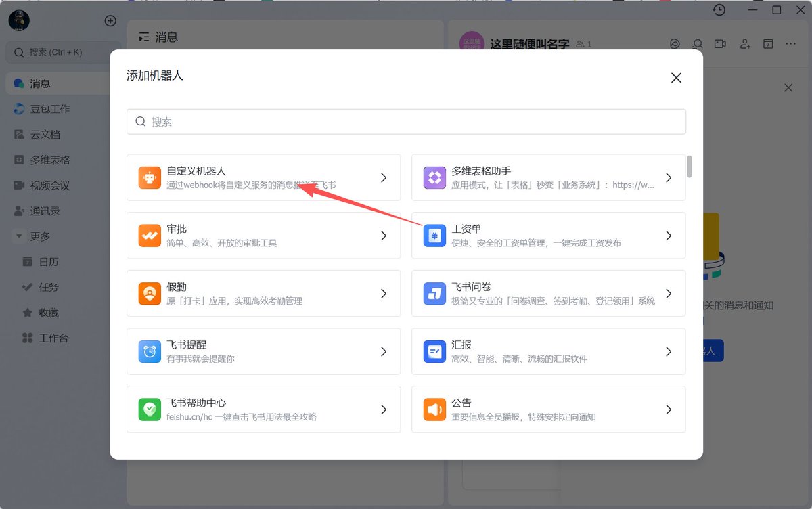Open the more options ellipsis in chat header
The height and width of the screenshot is (509, 812).
tap(791, 44)
